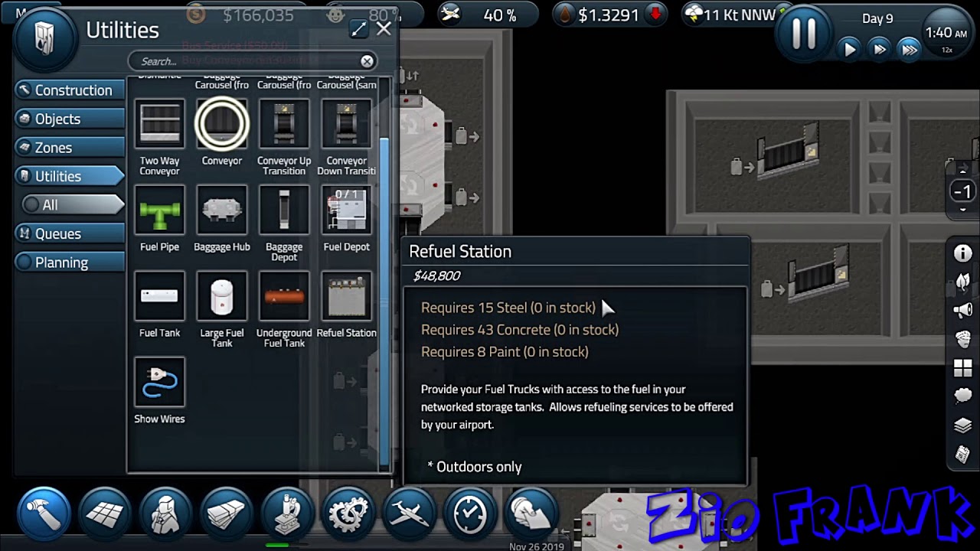Open the leaf overlay on right sidebar
This screenshot has height=551, width=980.
962,282
